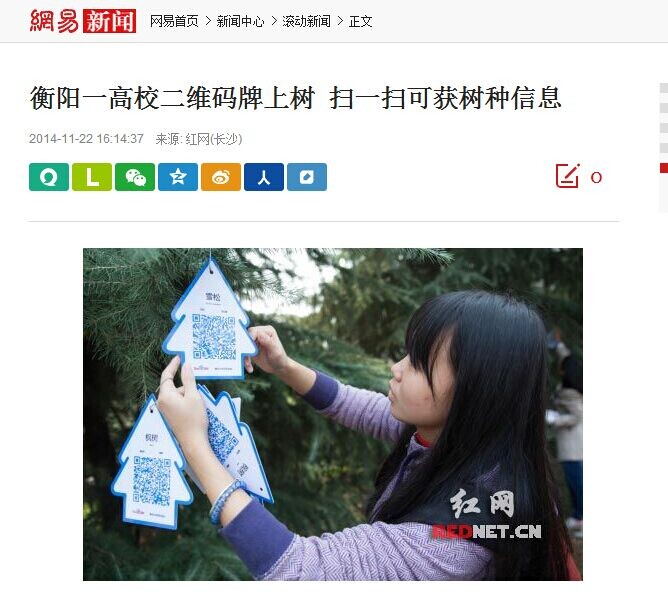Click the photo of QR code tree tags
Screen dimensions: 668x595
pyautogui.click(x=333, y=414)
